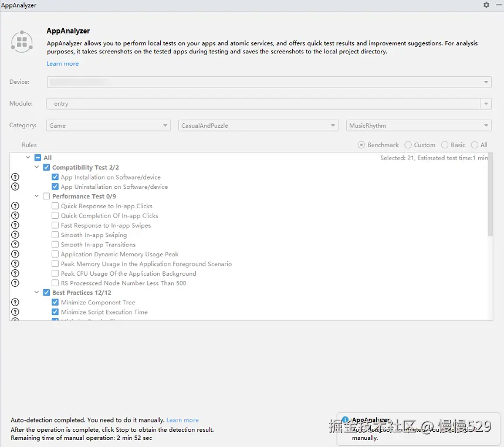The height and width of the screenshot is (447, 504).
Task: Click the Remaining time of manual operation text
Action: (x=82, y=438)
